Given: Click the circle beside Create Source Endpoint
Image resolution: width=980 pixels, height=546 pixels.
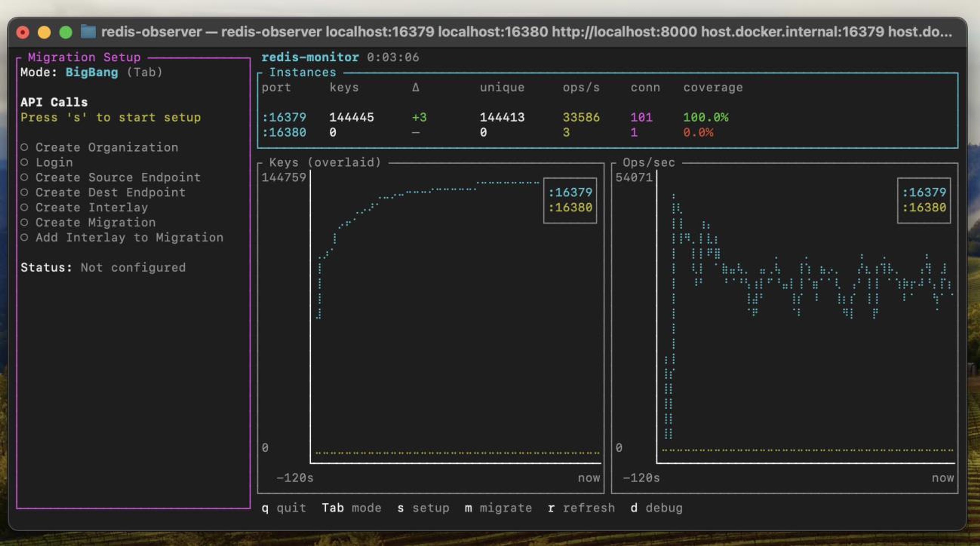Looking at the screenshot, I should 24,177.
